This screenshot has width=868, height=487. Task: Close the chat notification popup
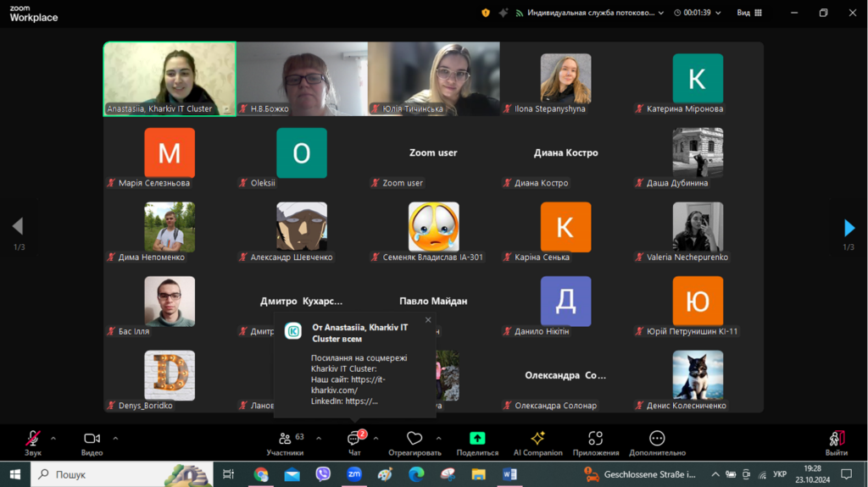[428, 320]
